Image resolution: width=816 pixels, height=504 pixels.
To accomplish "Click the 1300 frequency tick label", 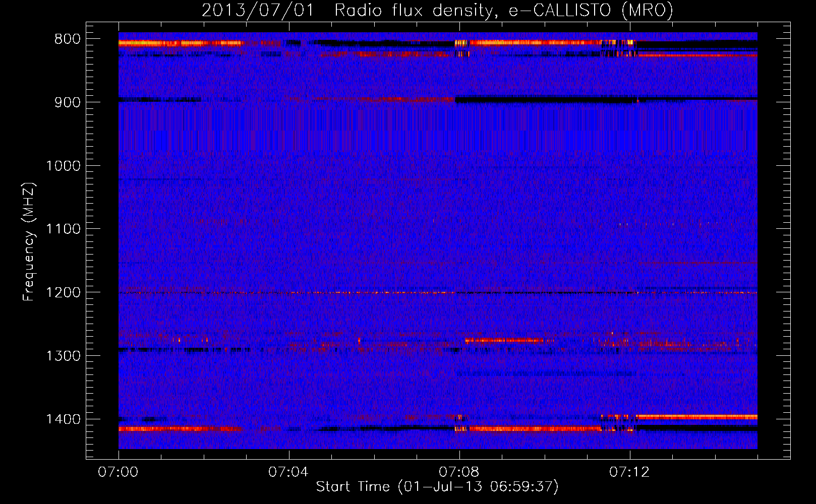I will pyautogui.click(x=64, y=356).
